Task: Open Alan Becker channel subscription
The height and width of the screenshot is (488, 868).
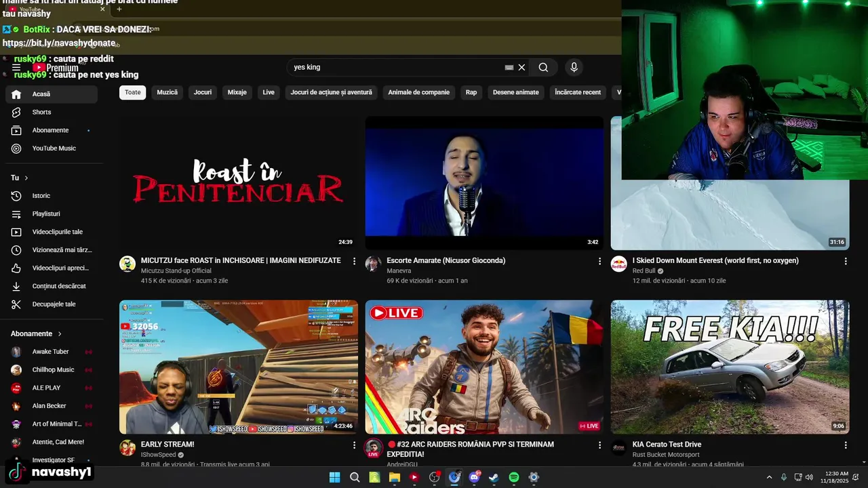Action: coord(52,406)
